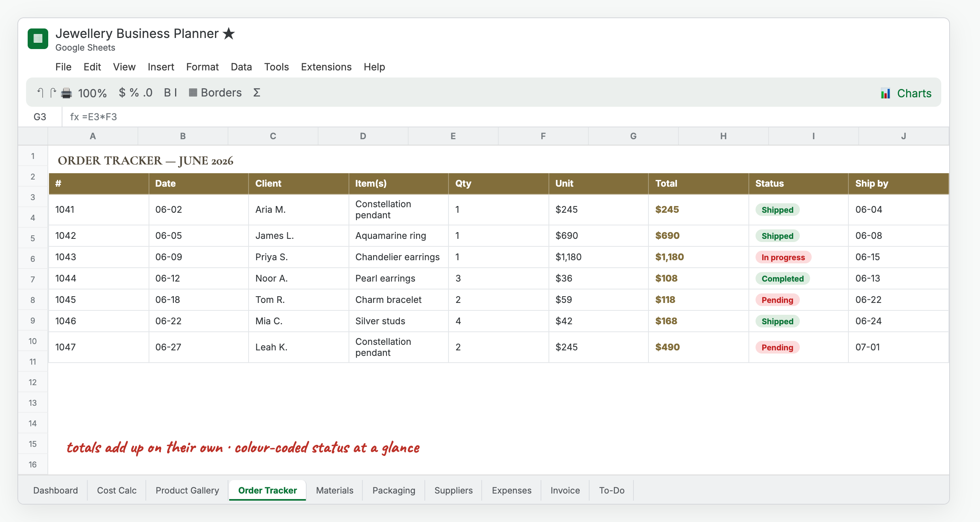Switch to the Invoice sheet tab
The width and height of the screenshot is (980, 522).
[565, 490]
